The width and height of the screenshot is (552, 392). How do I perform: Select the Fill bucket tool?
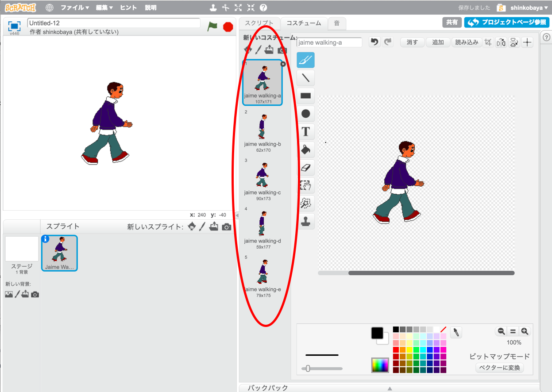tap(305, 150)
